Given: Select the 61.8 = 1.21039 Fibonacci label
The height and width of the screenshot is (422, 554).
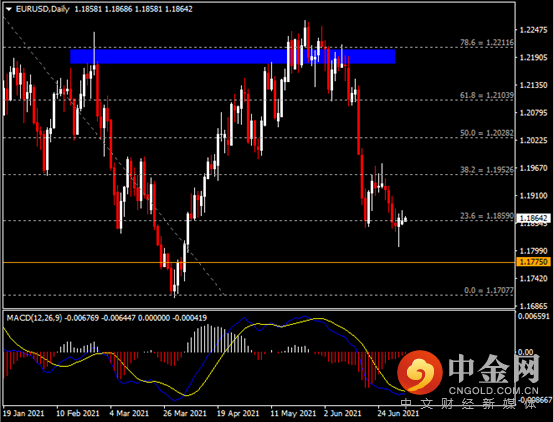Looking at the screenshot, I should pyautogui.click(x=487, y=95).
